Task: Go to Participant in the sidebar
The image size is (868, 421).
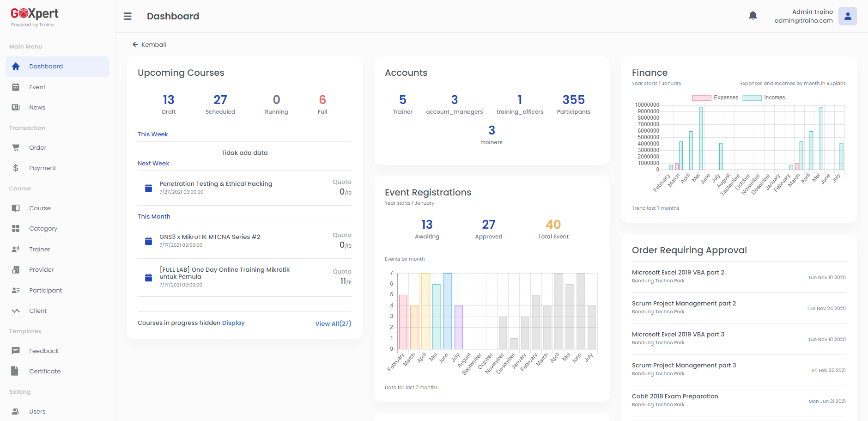Action: [45, 290]
